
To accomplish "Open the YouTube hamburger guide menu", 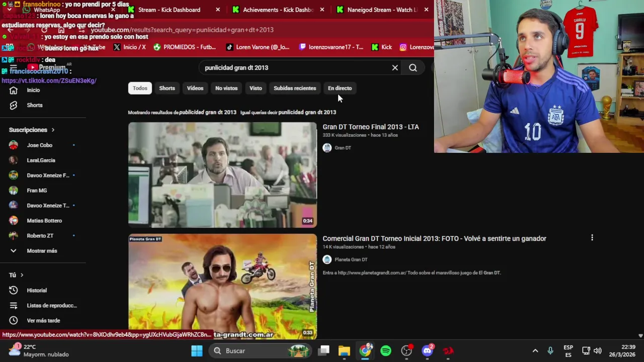I will coord(14,67).
